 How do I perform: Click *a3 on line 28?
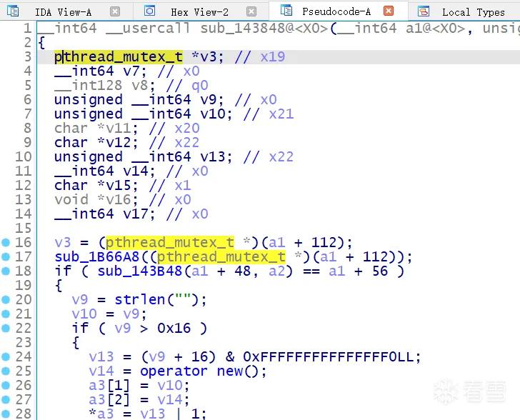point(101,414)
